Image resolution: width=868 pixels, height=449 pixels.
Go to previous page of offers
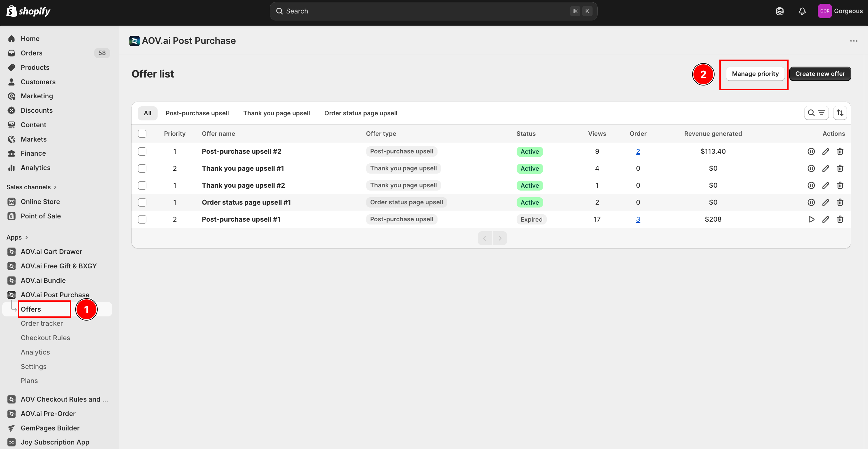click(485, 238)
